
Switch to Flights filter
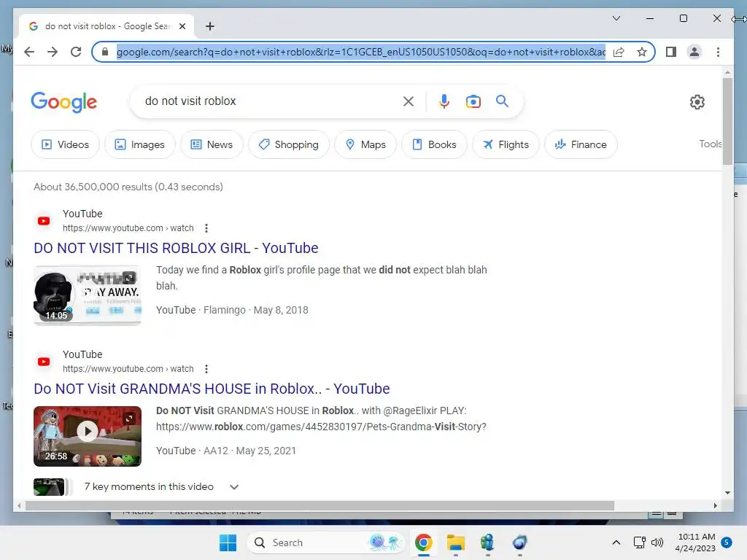(x=506, y=144)
